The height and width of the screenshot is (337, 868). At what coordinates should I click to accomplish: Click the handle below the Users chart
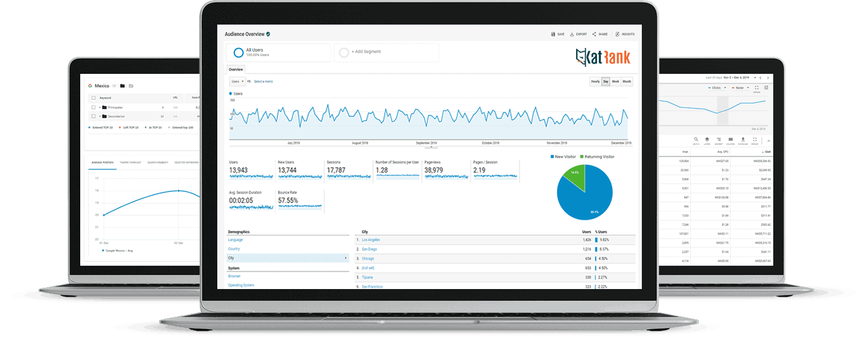pos(431,147)
